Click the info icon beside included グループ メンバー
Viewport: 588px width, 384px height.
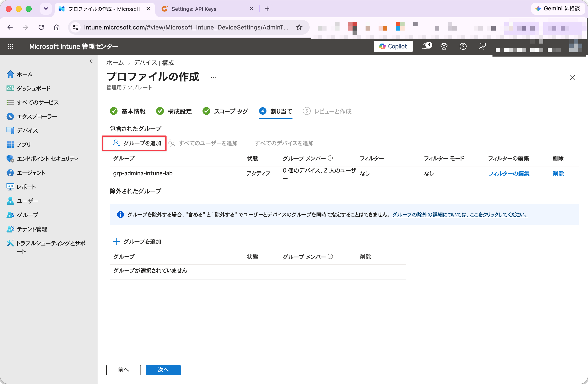[x=330, y=158]
